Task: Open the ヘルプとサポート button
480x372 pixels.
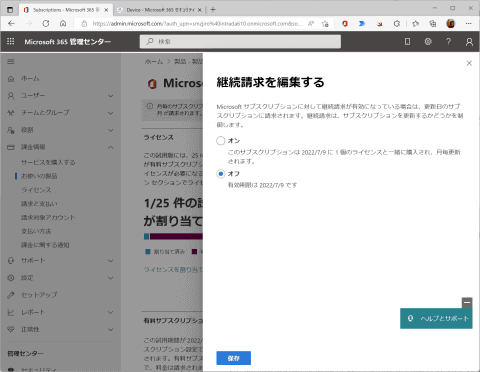Action: pos(436,318)
